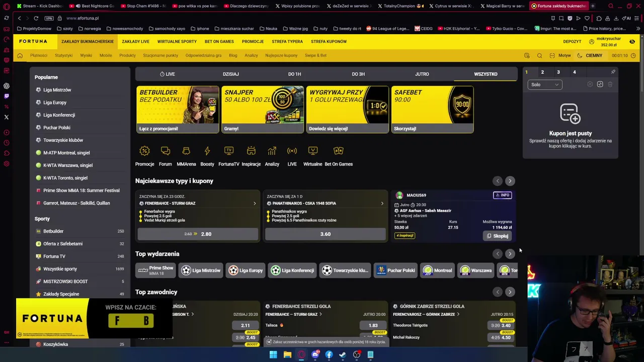Viewport: 644px width, 362px height.
Task: Open the Solo betslip type dropdown
Action: (544, 84)
